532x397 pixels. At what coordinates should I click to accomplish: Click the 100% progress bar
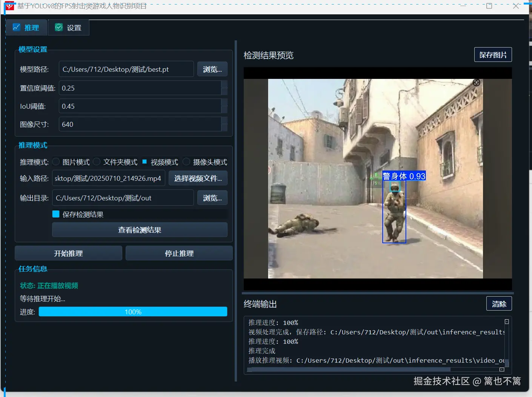click(x=133, y=312)
